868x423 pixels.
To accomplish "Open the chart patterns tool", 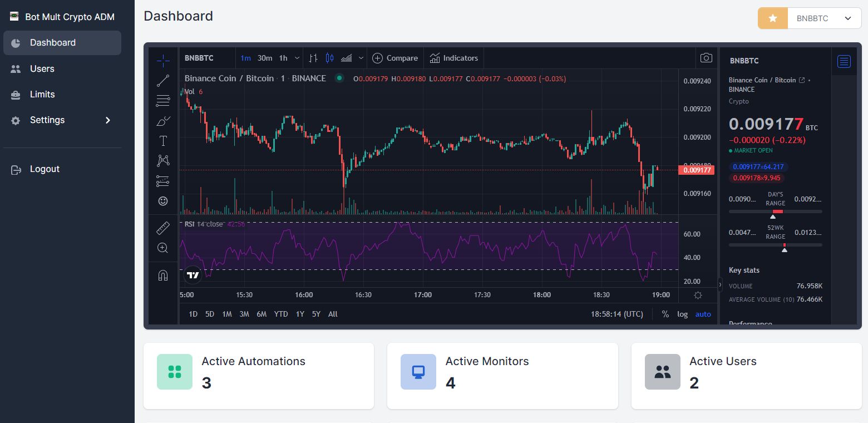I will point(163,161).
